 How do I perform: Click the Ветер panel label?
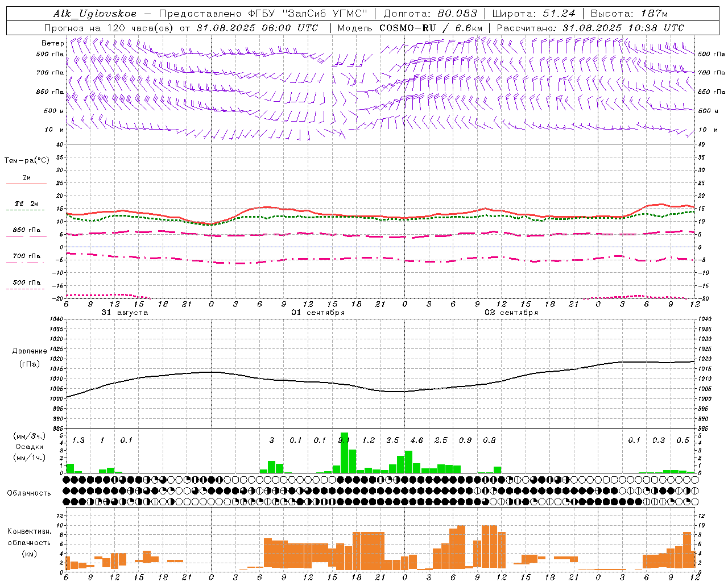pyautogui.click(x=52, y=43)
